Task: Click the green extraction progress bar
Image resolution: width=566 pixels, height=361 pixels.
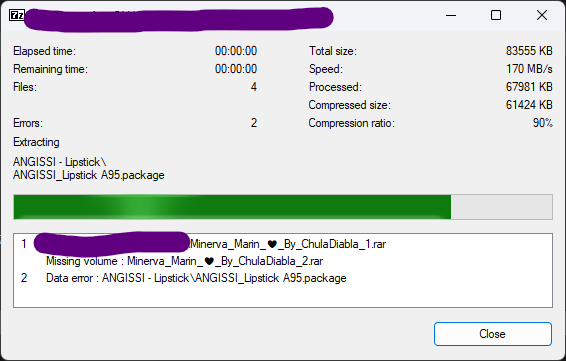Action: point(232,207)
